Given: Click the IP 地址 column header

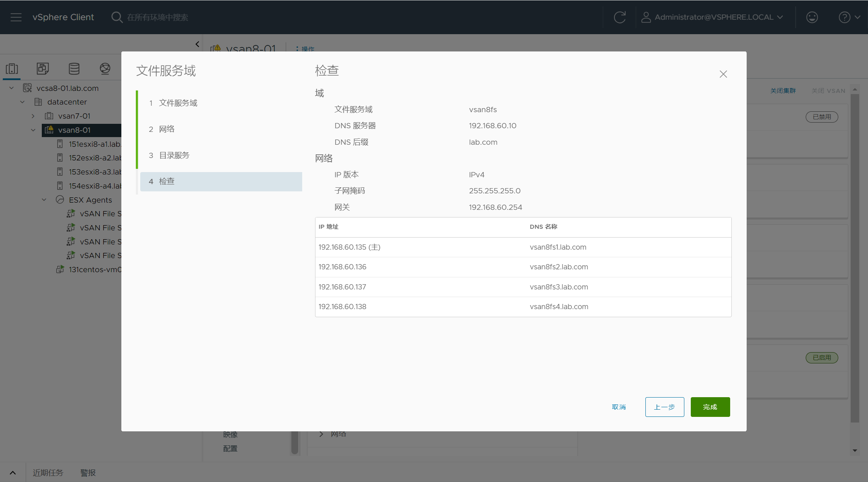Looking at the screenshot, I should [x=328, y=227].
